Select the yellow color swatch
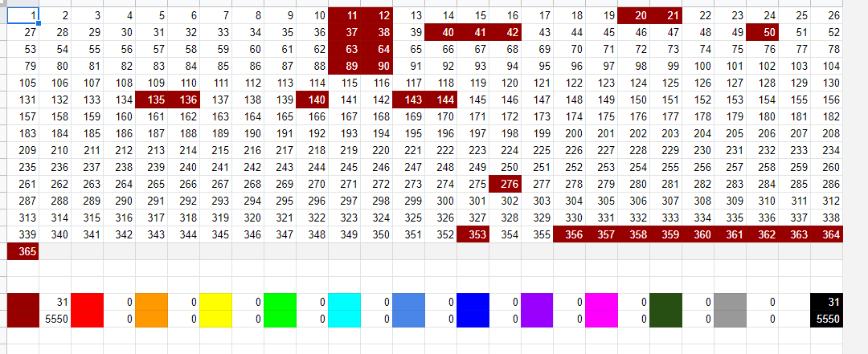This screenshot has width=868, height=354. (216, 311)
